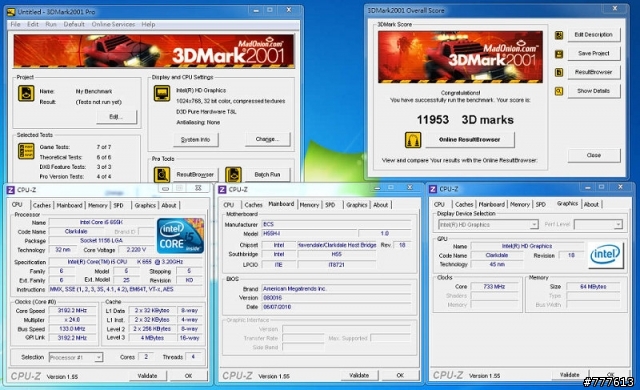Open the File menu in 3DMark2001
This screenshot has width=640, height=390.
point(16,24)
